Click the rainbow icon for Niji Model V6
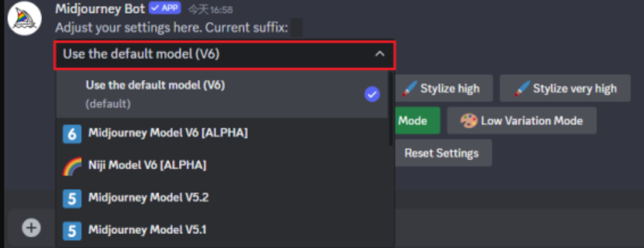 (72, 166)
